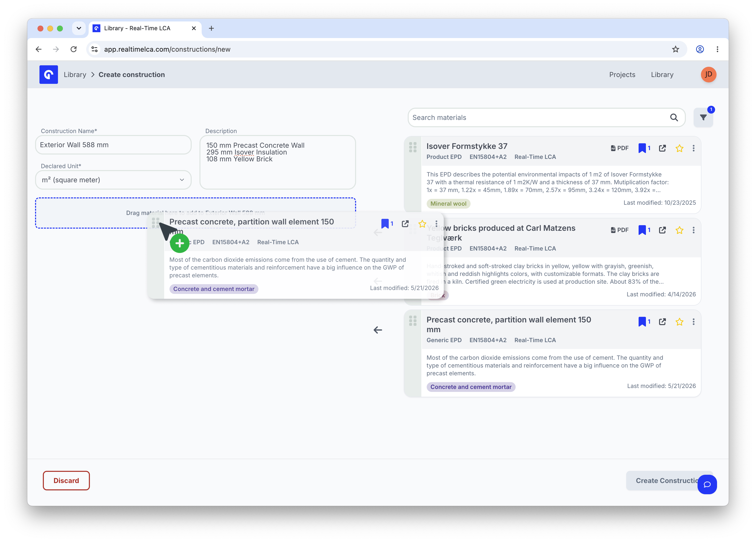Click 'Last modified: 4/14/2026'

[661, 294]
